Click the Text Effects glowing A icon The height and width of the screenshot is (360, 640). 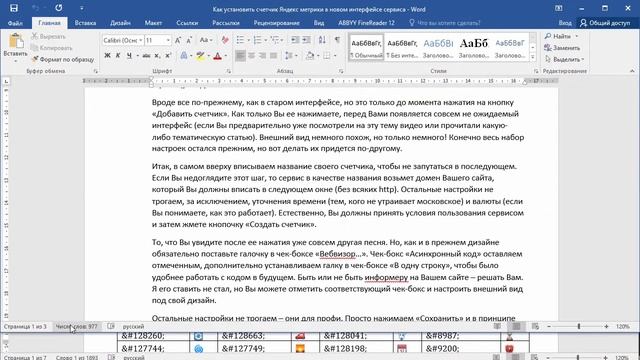[184, 56]
